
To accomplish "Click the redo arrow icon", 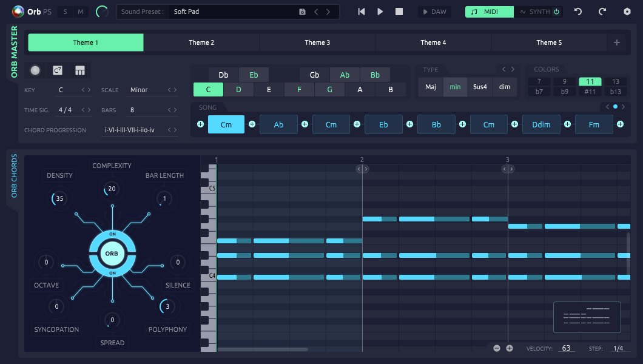I will pyautogui.click(x=602, y=12).
